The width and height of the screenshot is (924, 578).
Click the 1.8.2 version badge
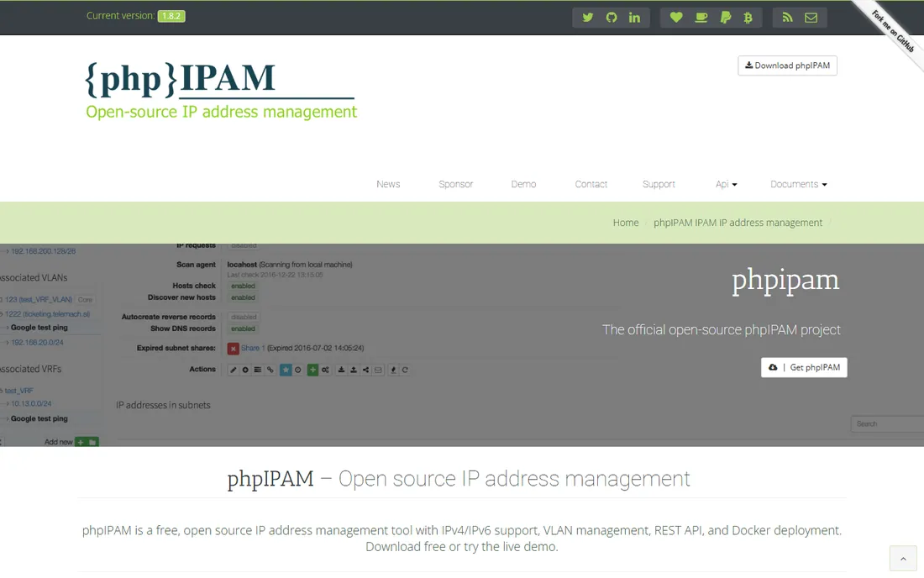171,16
